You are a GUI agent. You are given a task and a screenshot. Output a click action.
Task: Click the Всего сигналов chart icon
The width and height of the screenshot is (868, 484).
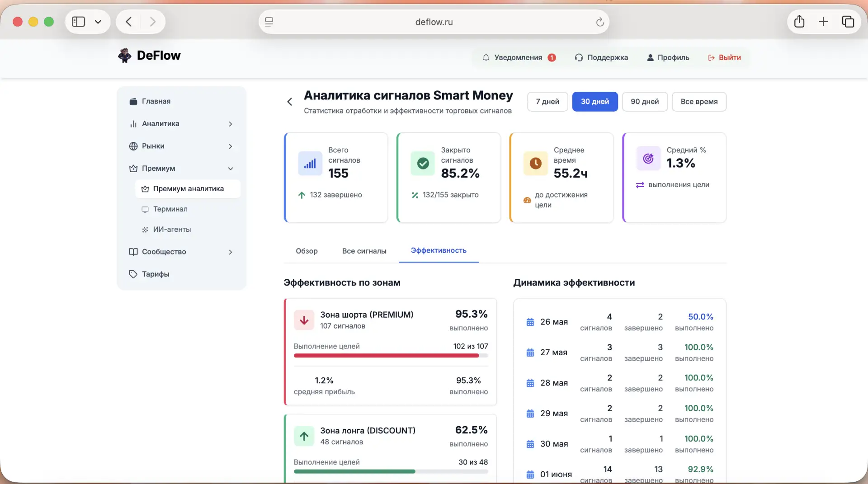310,163
